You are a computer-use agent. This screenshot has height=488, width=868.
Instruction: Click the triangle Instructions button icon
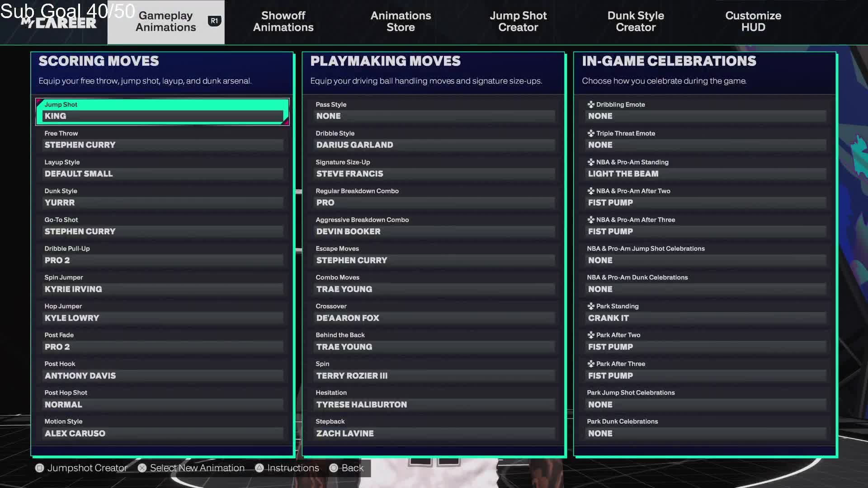pyautogui.click(x=259, y=468)
